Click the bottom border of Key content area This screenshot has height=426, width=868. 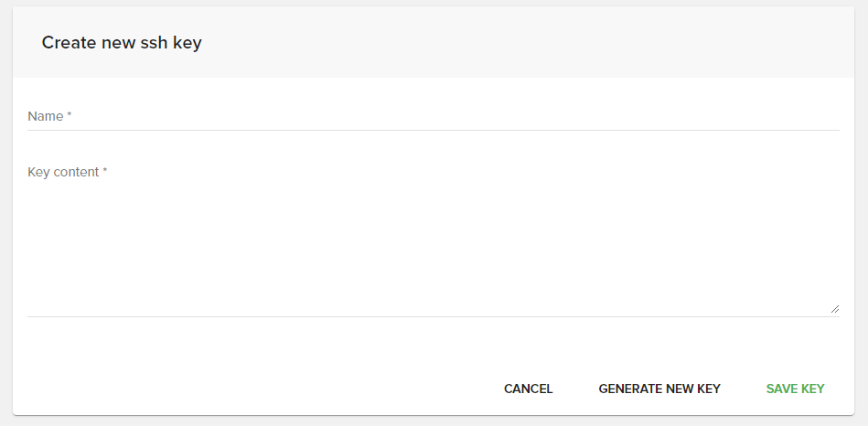pyautogui.click(x=434, y=316)
